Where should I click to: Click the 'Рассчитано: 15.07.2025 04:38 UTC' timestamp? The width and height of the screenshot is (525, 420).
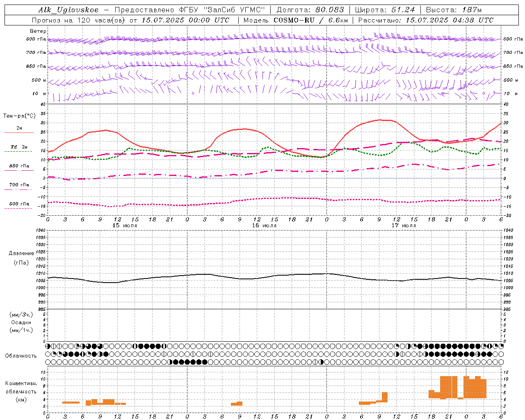(x=426, y=20)
